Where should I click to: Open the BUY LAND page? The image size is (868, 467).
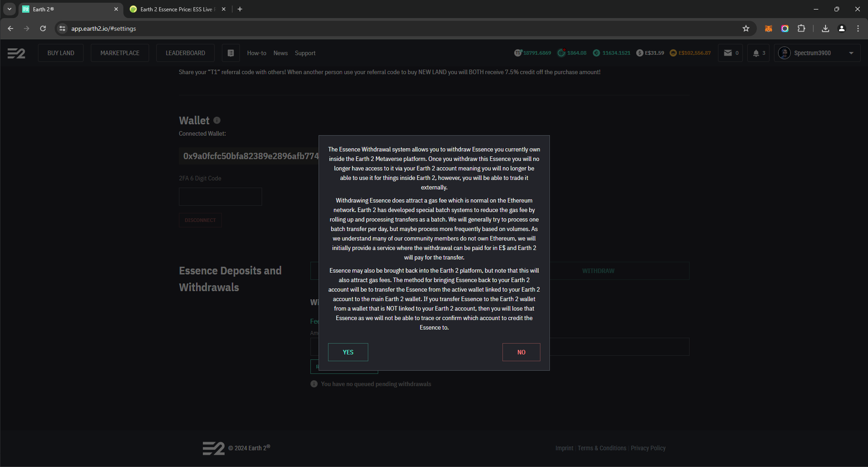61,53
